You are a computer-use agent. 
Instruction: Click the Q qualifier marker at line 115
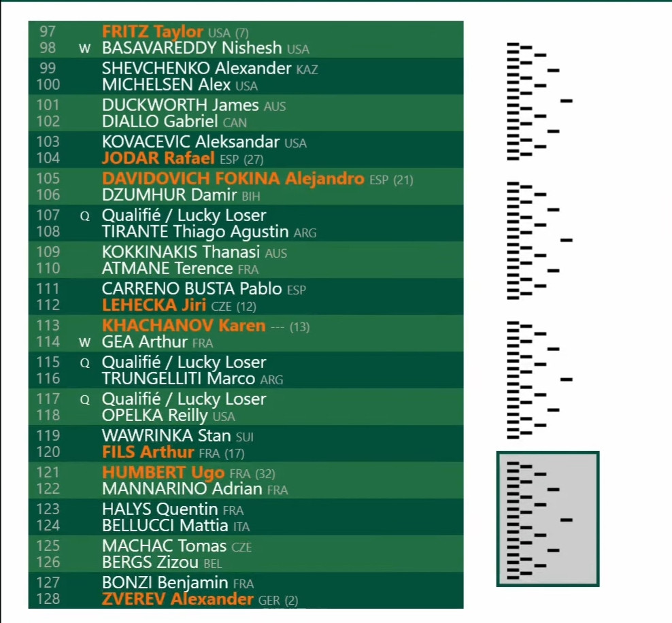(x=85, y=363)
